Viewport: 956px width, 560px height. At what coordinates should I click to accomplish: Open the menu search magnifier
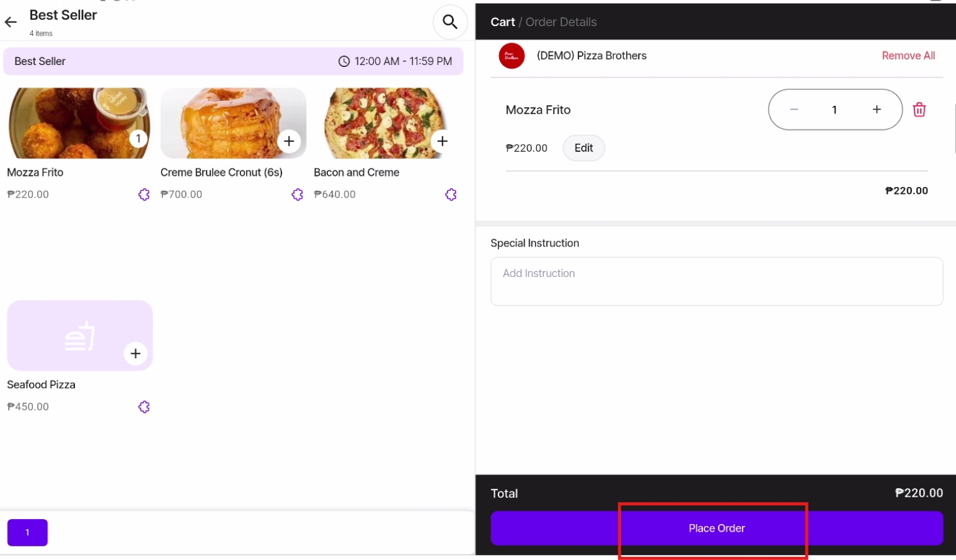tap(449, 22)
